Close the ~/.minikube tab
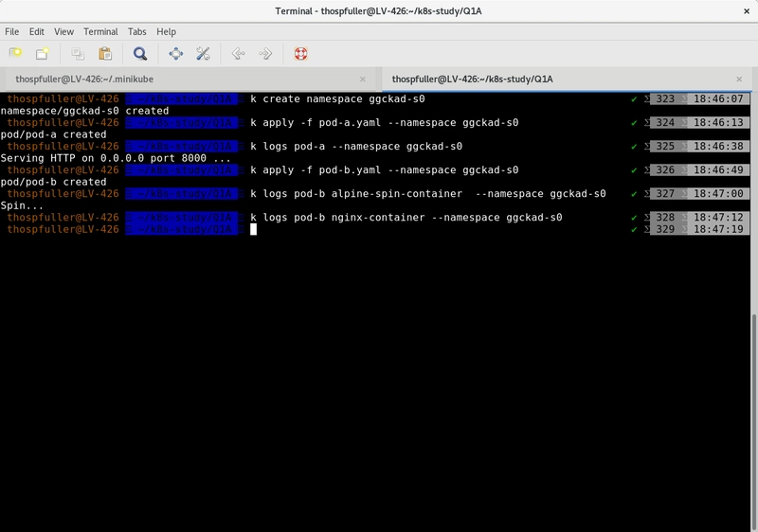 (363, 80)
